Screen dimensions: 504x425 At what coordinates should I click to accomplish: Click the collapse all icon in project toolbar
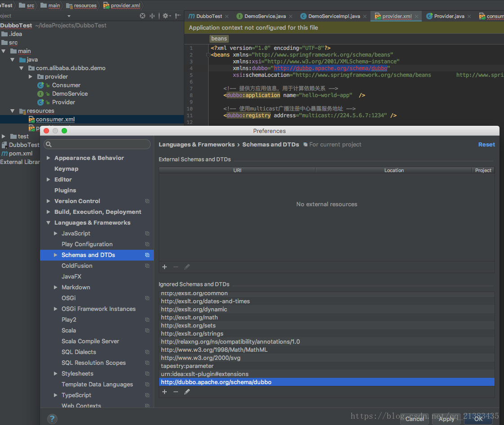coord(152,16)
